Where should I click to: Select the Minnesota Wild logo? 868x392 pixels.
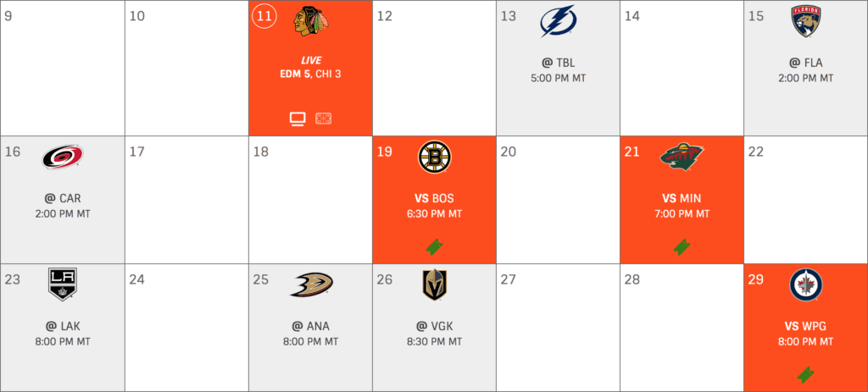(682, 157)
